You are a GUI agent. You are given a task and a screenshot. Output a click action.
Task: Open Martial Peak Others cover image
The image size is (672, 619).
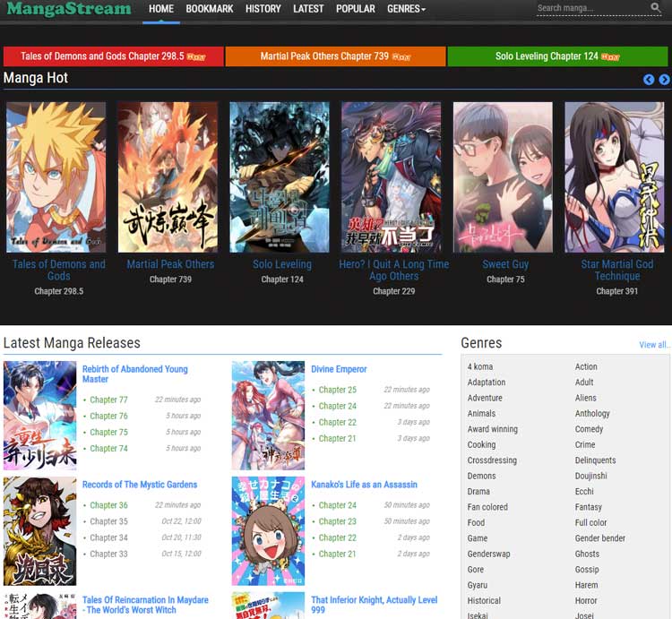click(x=168, y=176)
